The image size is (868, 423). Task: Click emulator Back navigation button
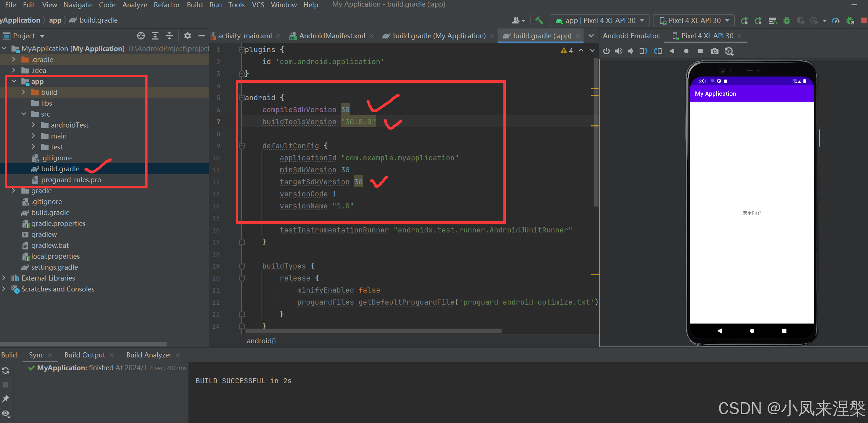[720, 331]
